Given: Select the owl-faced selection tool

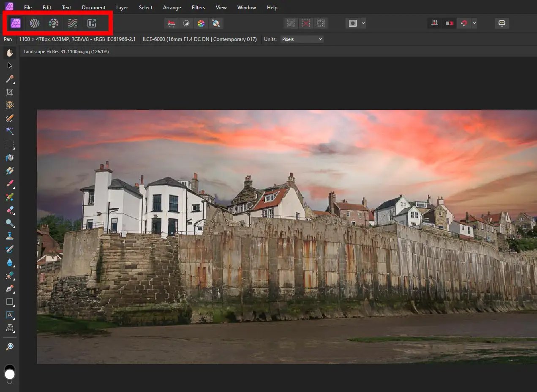Looking at the screenshot, I should click(10, 105).
